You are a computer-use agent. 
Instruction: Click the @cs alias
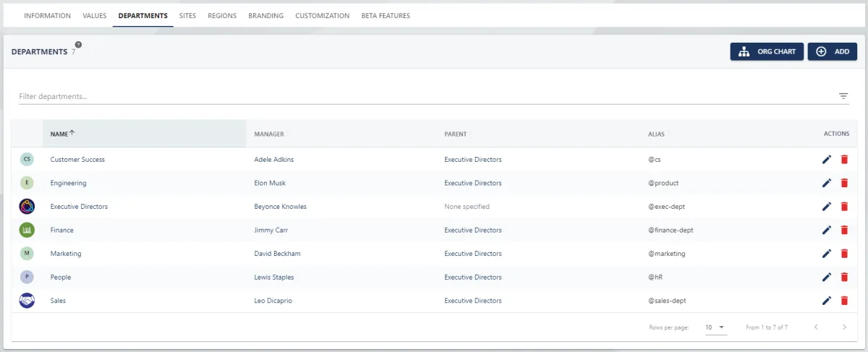click(656, 160)
